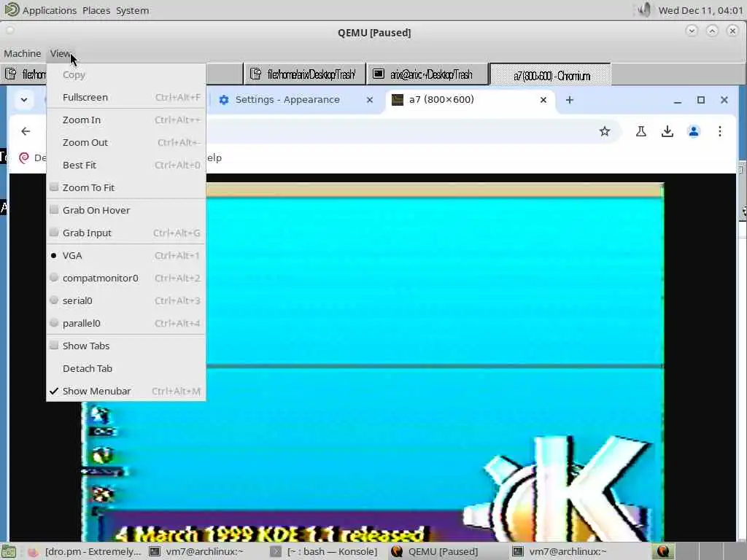Switch to bash — Konsole taskbar window

tap(324, 551)
